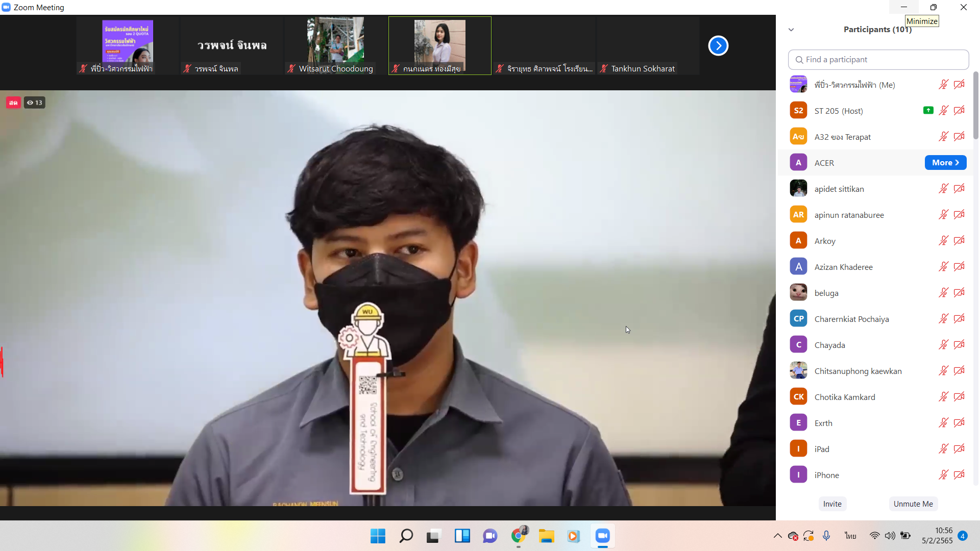Click the next gallery page arrow
Viewport: 980px width, 551px height.
pos(718,46)
